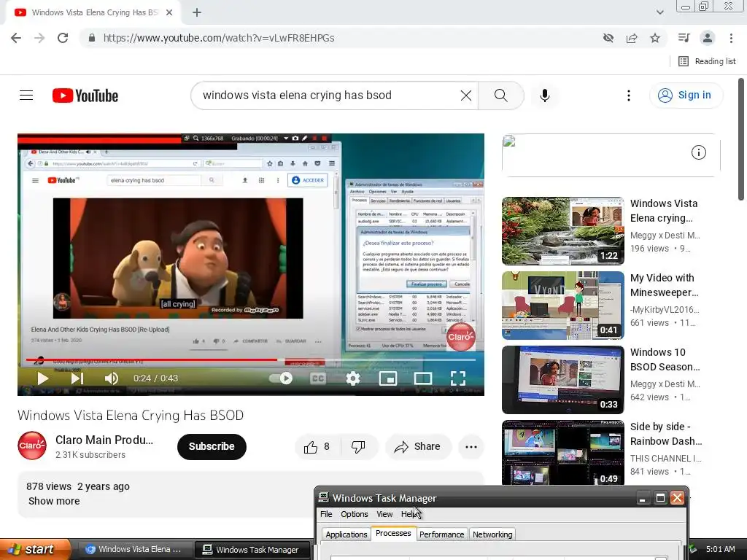Reload the YouTube page
The height and width of the screenshot is (560, 747).
63,38
